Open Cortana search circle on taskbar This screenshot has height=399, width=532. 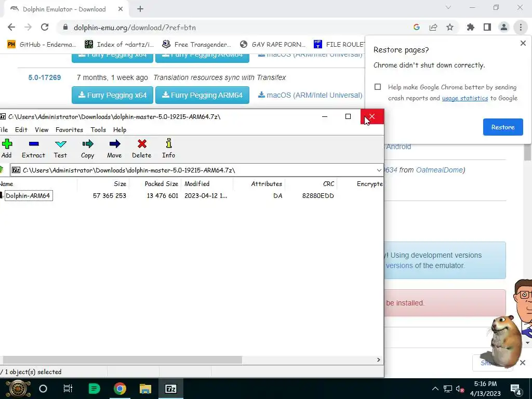pyautogui.click(x=43, y=389)
